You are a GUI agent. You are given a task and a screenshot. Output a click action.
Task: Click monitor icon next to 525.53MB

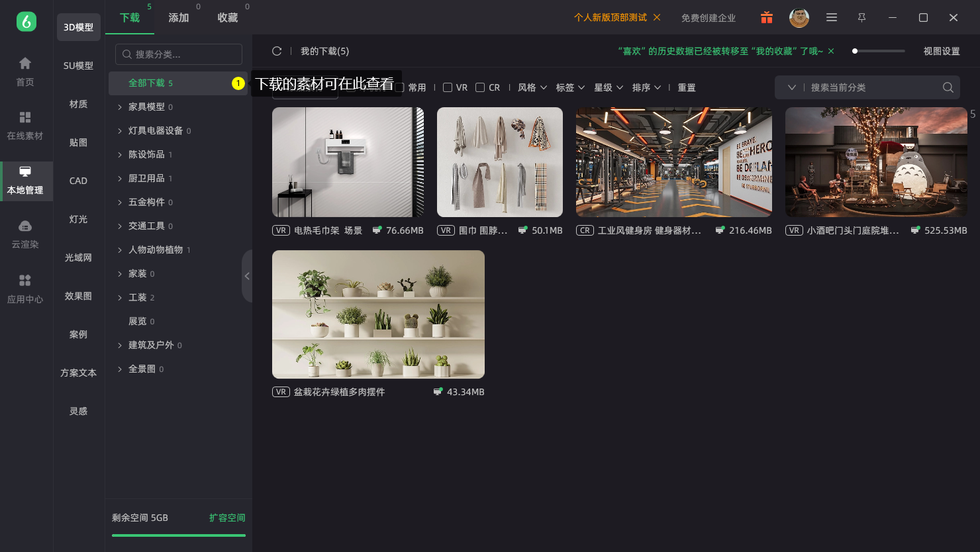pyautogui.click(x=915, y=230)
